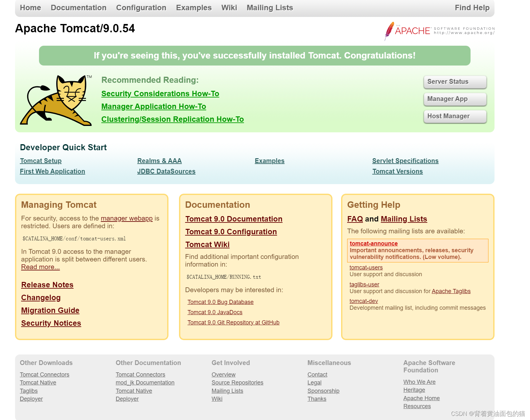Follow the manager webapp link
Screen dimensions: 530x420
click(x=127, y=218)
